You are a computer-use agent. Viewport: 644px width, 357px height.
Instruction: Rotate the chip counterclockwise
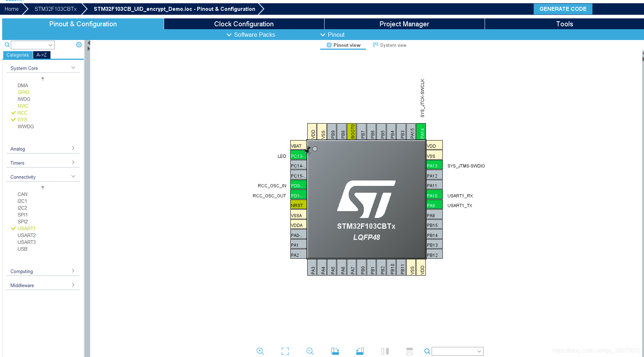pos(360,351)
